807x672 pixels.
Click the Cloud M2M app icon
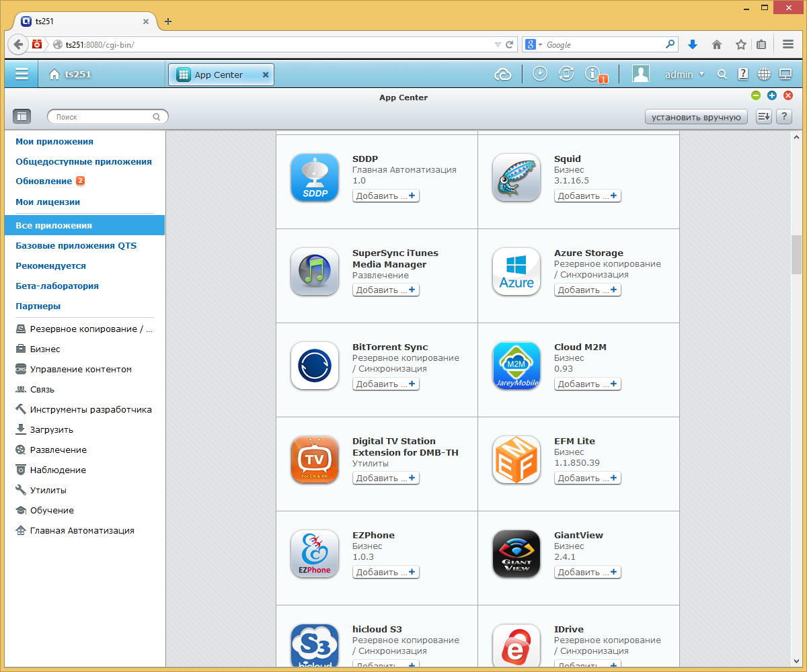[x=516, y=366]
